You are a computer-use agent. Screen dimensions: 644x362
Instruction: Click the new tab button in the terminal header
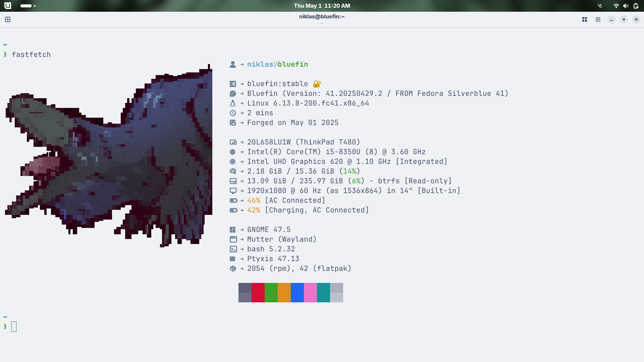pos(8,19)
